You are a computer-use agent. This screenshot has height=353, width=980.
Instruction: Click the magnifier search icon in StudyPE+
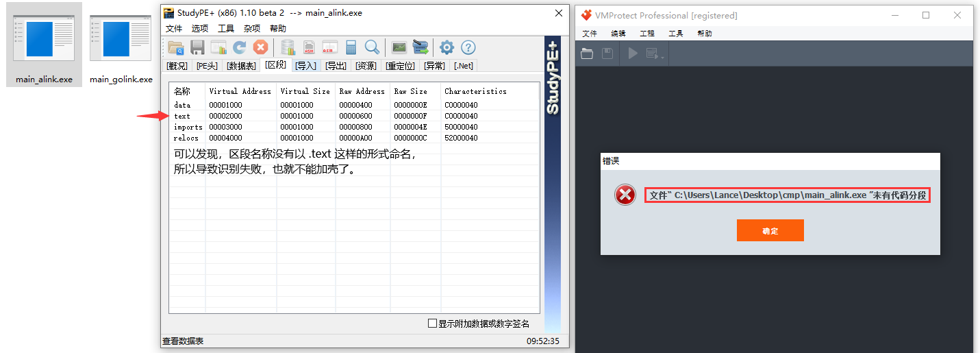[372, 47]
